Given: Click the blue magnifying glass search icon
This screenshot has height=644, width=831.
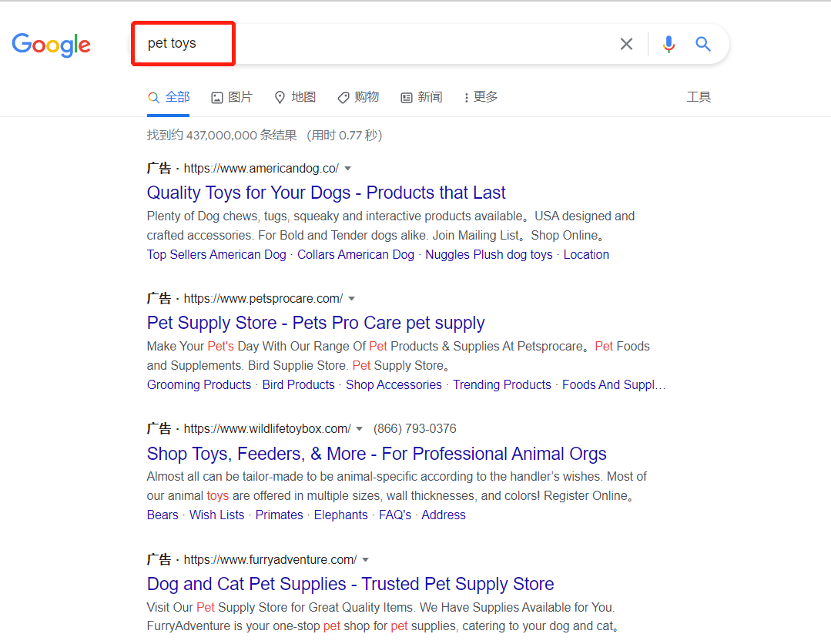Looking at the screenshot, I should (702, 44).
